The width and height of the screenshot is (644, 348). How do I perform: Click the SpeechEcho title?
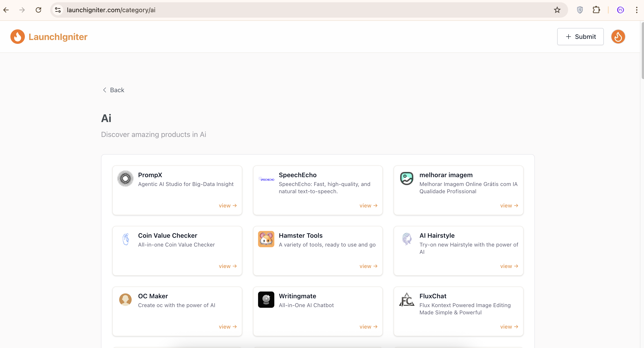pyautogui.click(x=298, y=175)
